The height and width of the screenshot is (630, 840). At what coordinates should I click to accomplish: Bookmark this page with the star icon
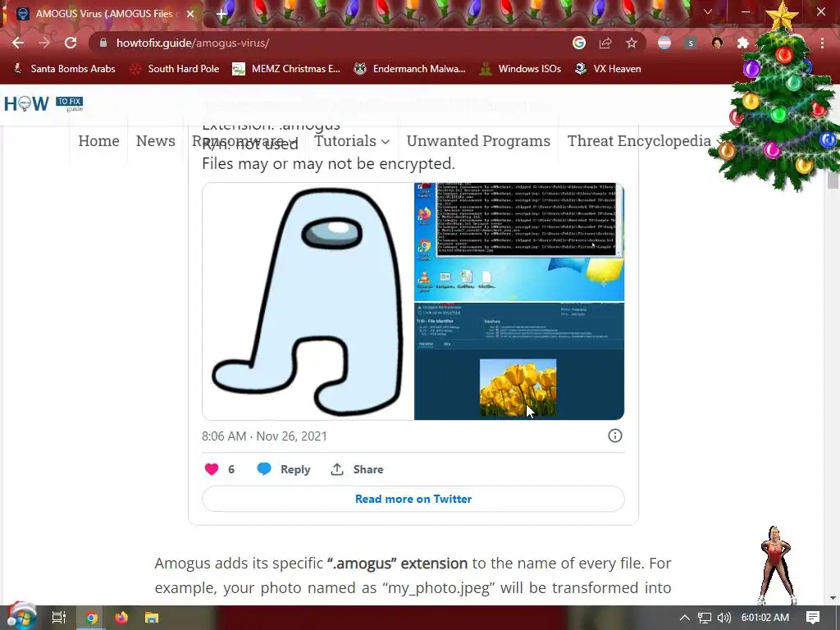[x=632, y=43]
